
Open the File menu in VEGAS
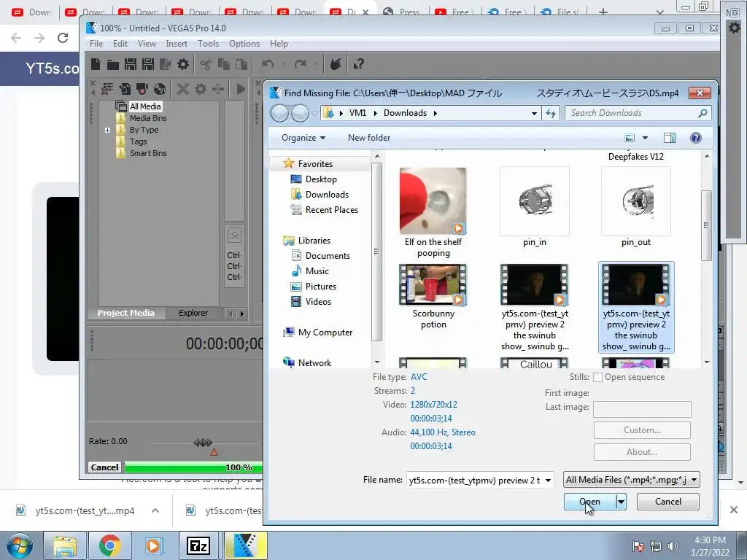(96, 43)
